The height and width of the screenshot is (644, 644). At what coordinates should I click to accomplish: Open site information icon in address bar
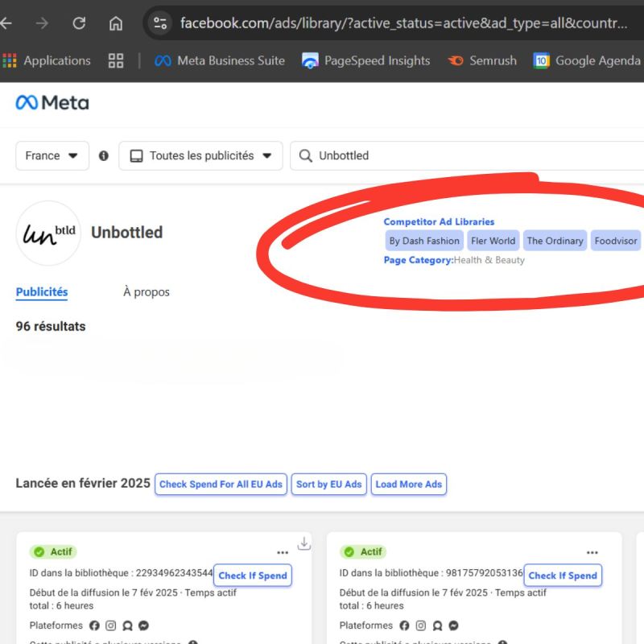click(x=160, y=23)
